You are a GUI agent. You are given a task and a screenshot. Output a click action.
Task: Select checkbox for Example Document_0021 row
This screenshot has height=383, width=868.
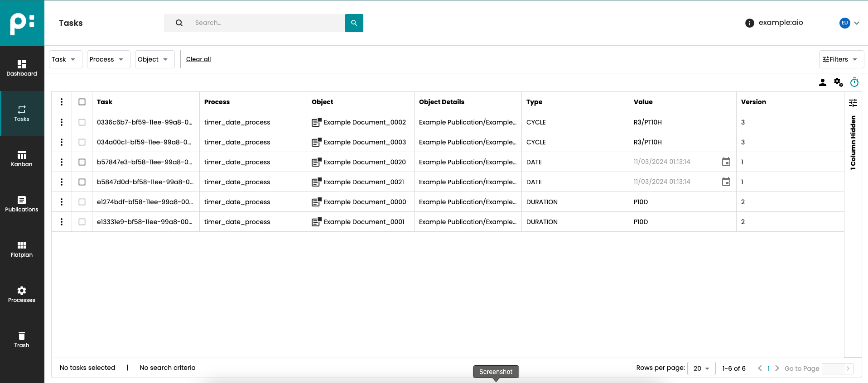coord(82,182)
